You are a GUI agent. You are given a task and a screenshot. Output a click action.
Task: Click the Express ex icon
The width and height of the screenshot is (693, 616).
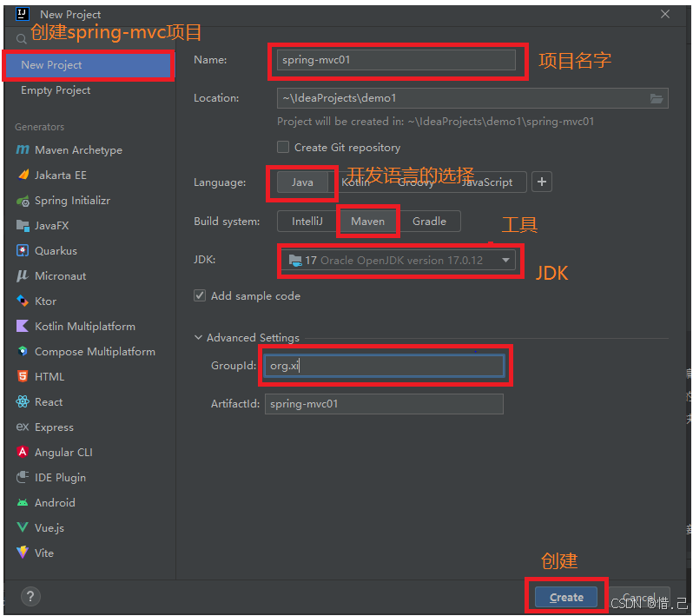pos(23,427)
